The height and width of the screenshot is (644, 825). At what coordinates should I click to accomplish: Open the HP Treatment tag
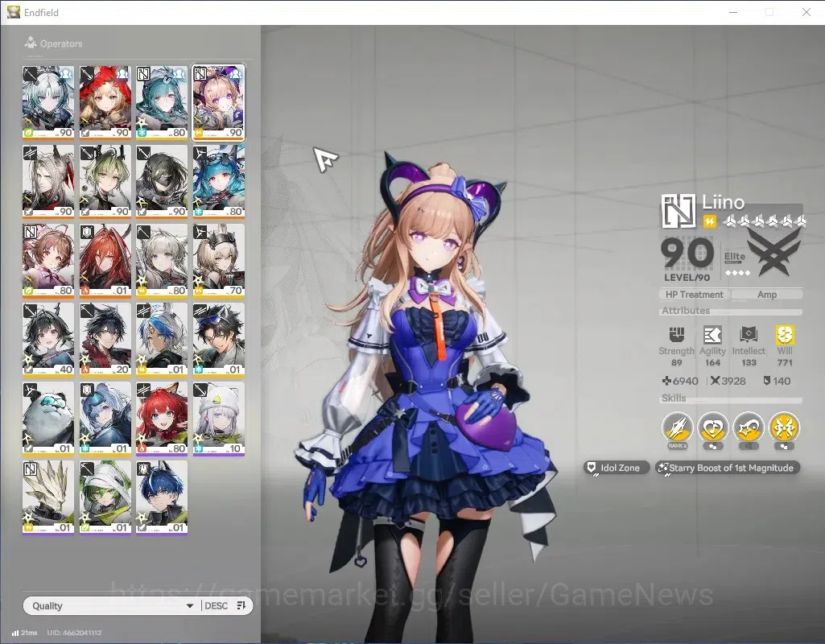point(694,295)
